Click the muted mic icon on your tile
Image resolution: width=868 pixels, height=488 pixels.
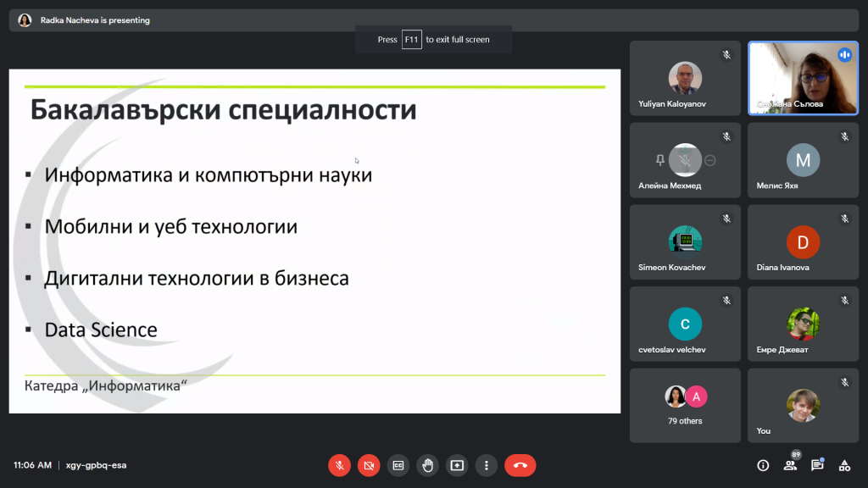pyautogui.click(x=845, y=382)
